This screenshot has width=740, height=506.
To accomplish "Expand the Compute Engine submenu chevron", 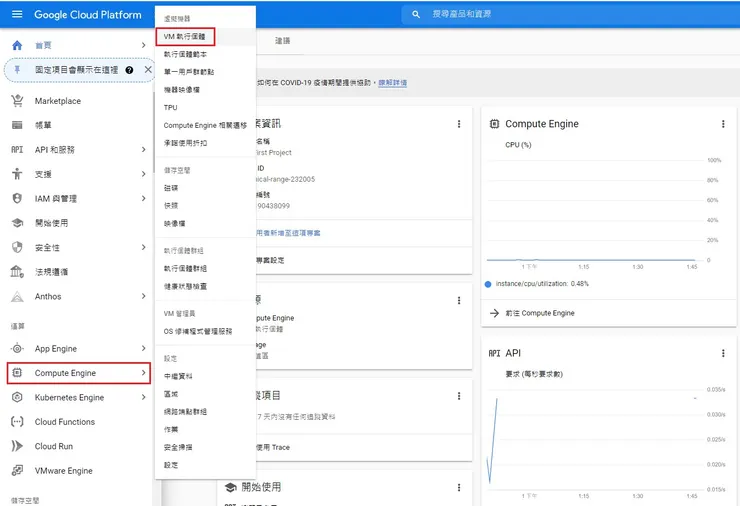I will pos(143,373).
